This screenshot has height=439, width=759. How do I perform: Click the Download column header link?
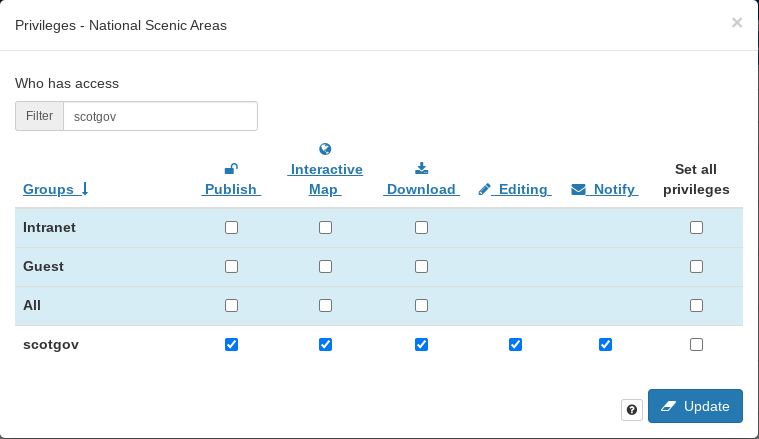(421, 189)
